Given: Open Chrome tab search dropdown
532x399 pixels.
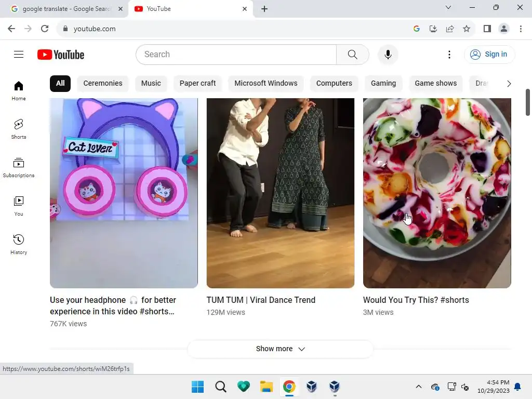Looking at the screenshot, I should pos(448,7).
